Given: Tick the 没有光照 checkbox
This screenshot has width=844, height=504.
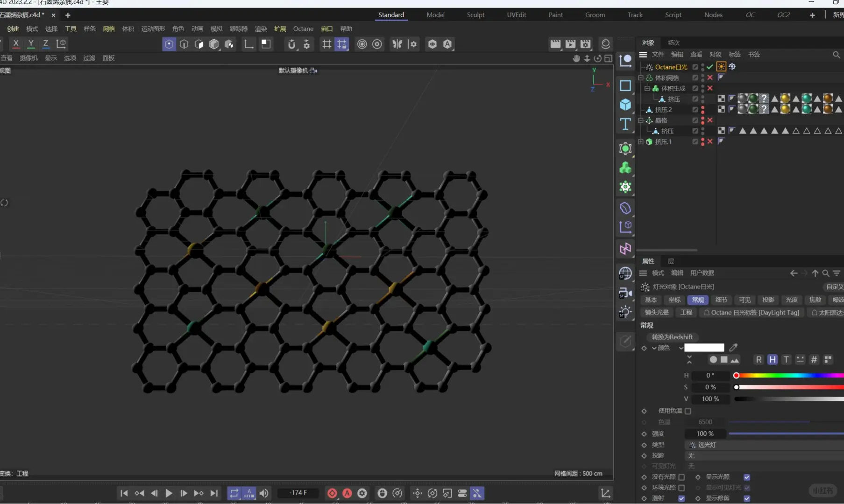Looking at the screenshot, I should [681, 477].
